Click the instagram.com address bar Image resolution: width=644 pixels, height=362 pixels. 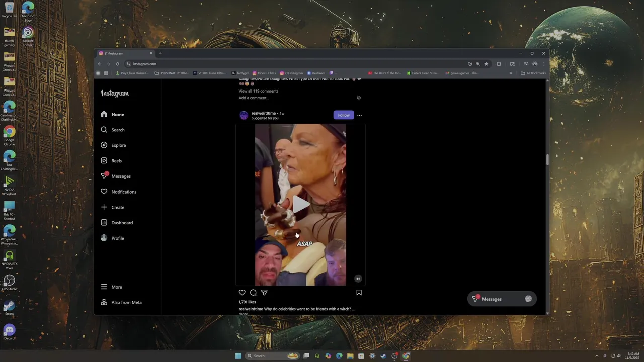click(297, 64)
